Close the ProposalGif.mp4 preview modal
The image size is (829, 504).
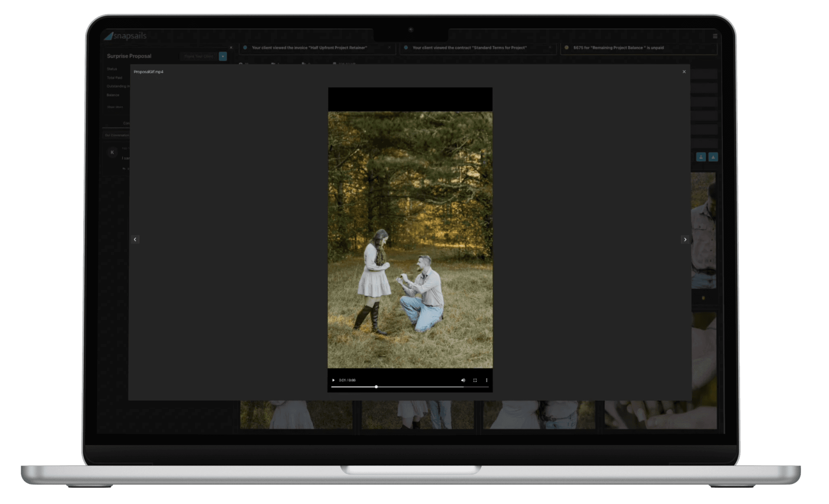click(x=684, y=72)
